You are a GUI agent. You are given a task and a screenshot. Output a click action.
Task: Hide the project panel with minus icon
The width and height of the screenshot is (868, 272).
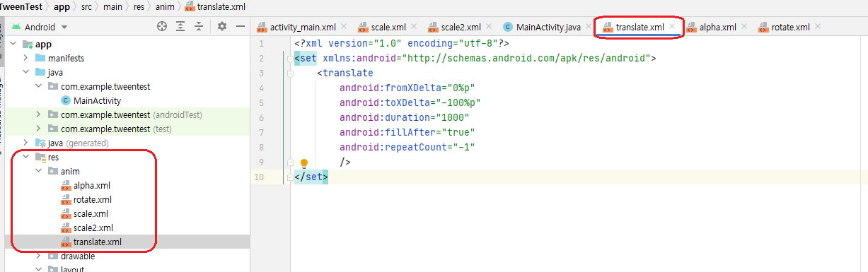(x=240, y=27)
